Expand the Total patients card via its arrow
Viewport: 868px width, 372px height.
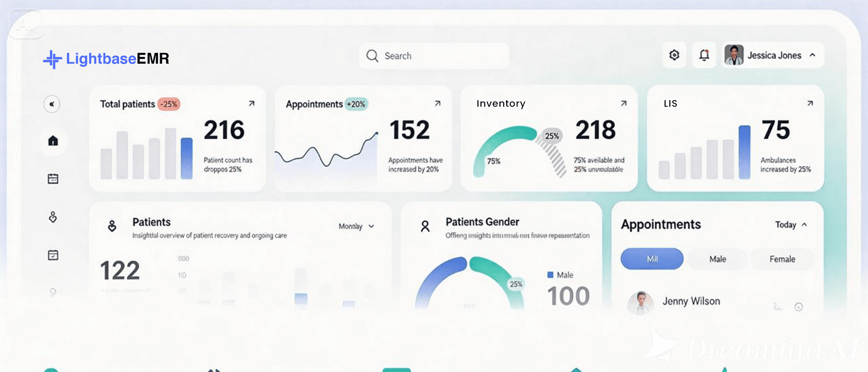(252, 104)
